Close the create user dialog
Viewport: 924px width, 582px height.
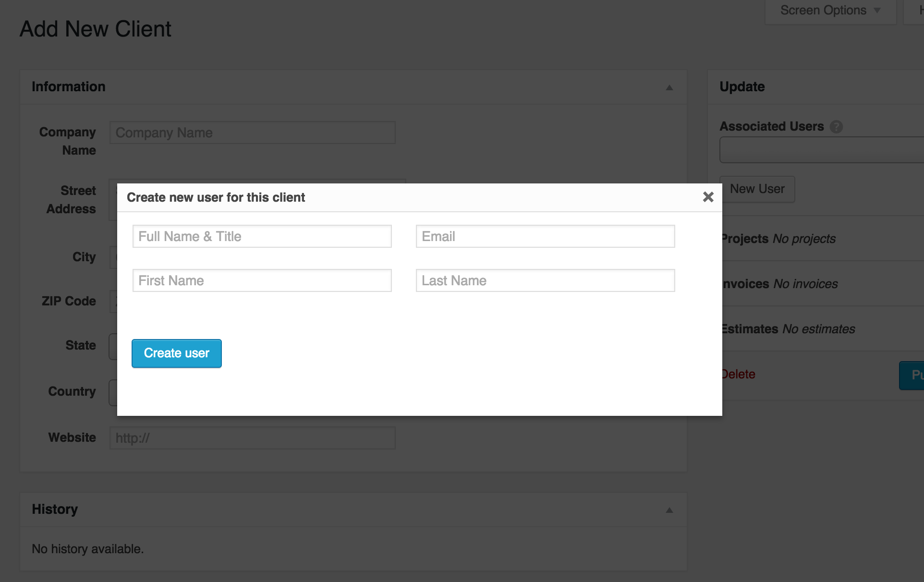click(x=708, y=197)
